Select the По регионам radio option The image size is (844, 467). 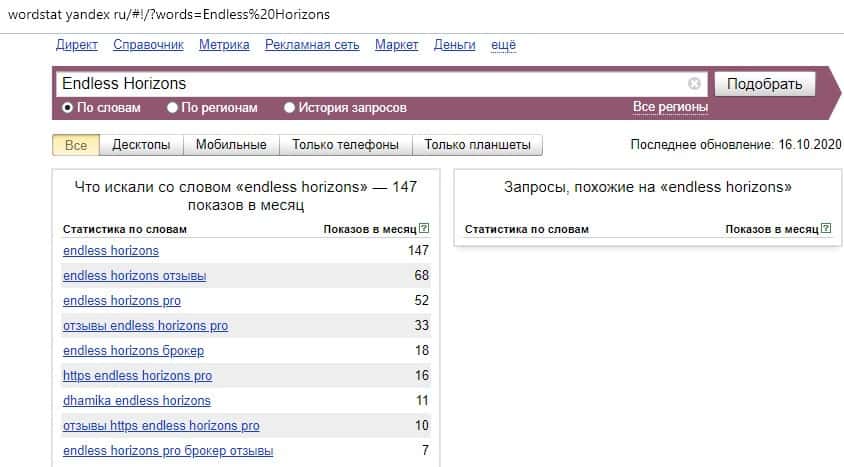173,108
